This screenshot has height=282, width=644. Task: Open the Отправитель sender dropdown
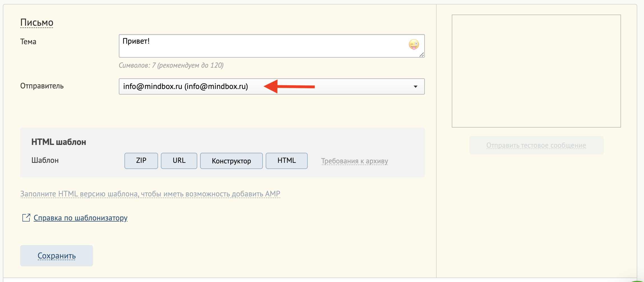[272, 86]
